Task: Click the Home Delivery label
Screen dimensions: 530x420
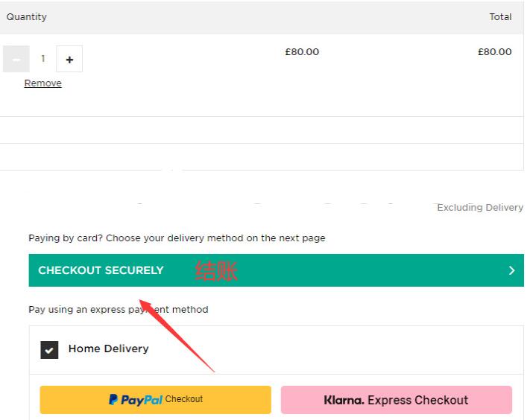Action: [109, 349]
